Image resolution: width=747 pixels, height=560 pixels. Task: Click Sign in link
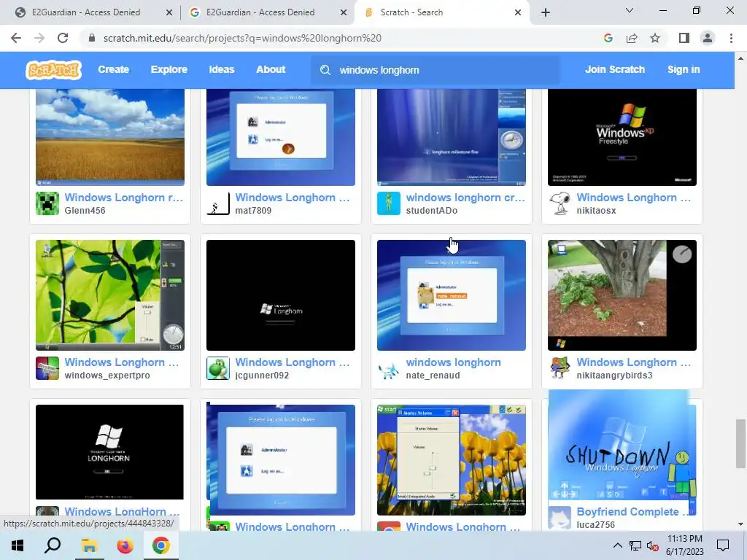coord(684,69)
